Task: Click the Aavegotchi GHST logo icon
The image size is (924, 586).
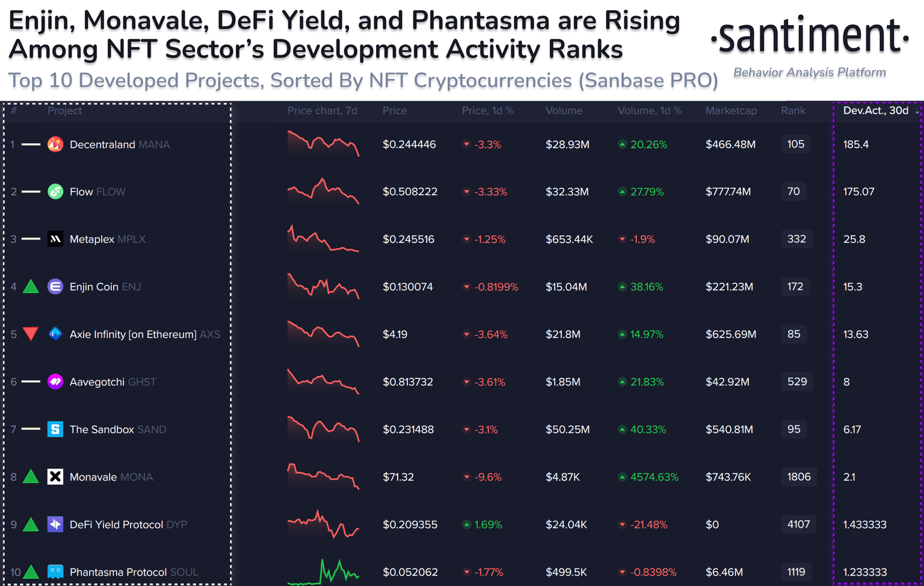Action: (55, 381)
